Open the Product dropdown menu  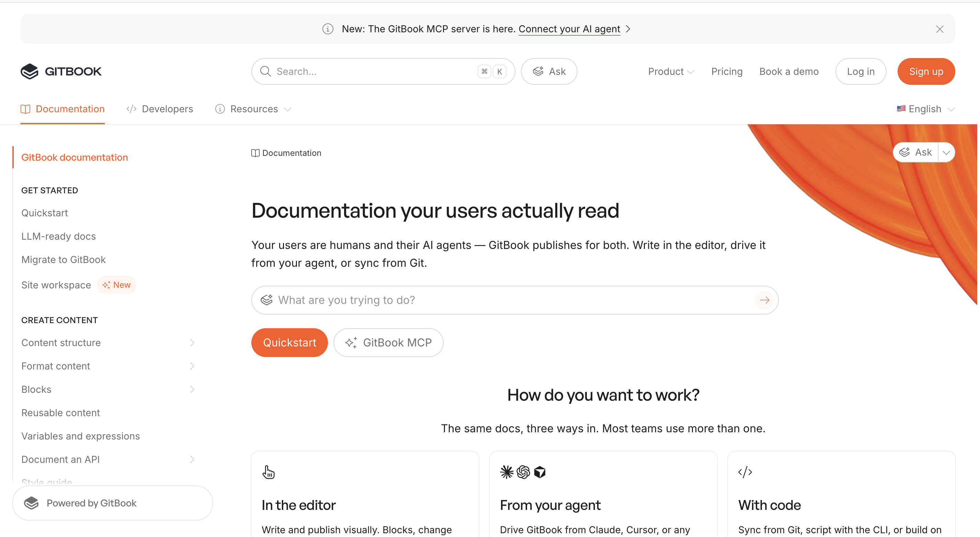(x=671, y=71)
